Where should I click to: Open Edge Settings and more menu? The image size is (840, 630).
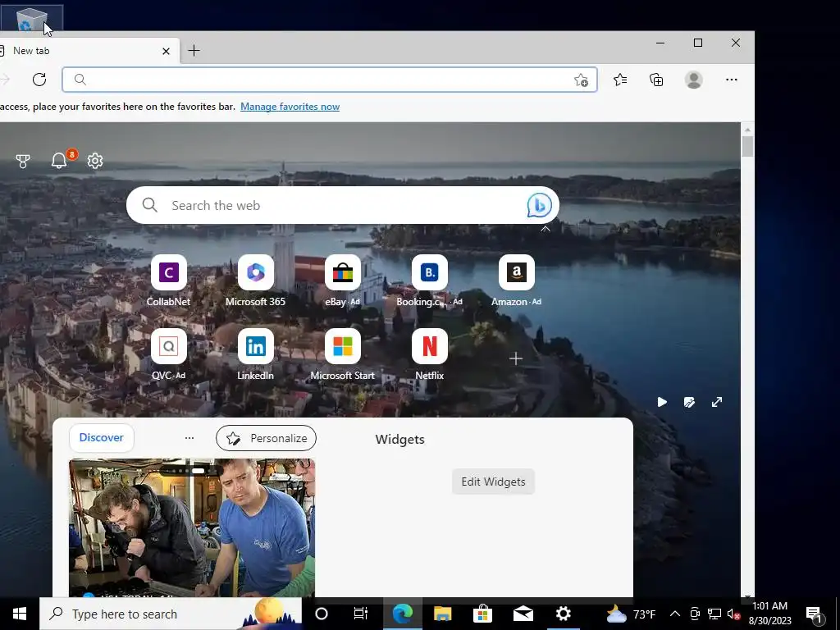point(731,80)
